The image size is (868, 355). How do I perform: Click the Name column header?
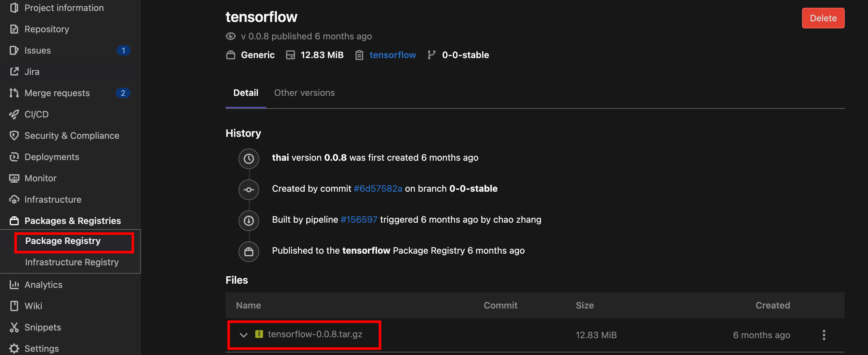[x=248, y=305]
